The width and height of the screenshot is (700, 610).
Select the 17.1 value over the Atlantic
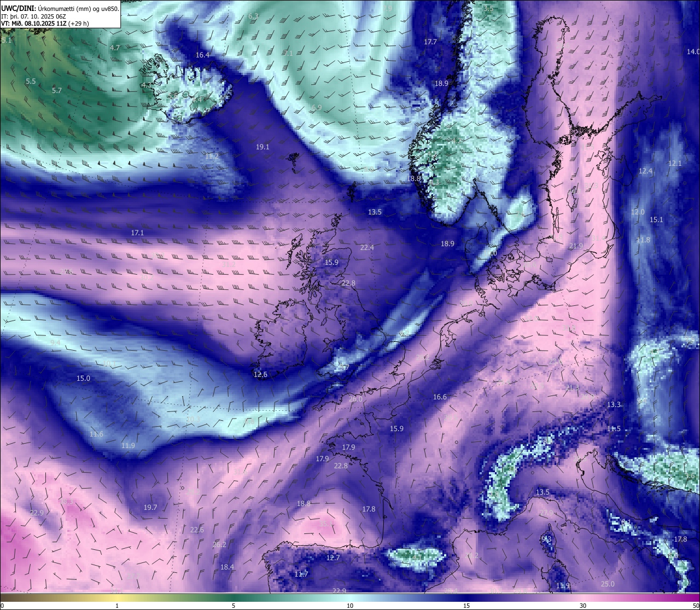click(x=137, y=233)
